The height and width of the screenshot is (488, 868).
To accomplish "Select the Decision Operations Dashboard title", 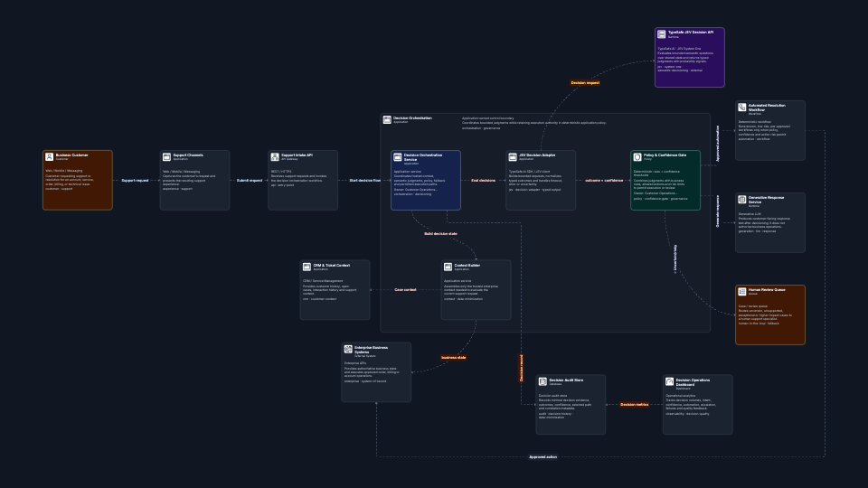I will (693, 381).
